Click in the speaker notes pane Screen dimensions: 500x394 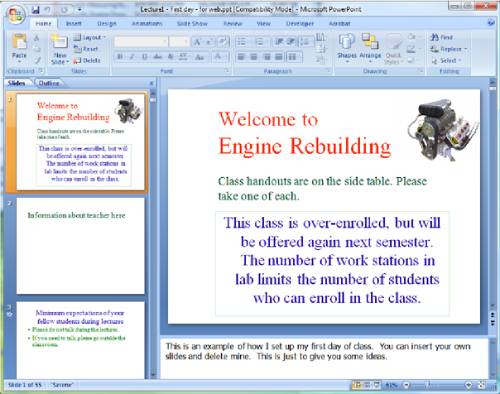324,358
